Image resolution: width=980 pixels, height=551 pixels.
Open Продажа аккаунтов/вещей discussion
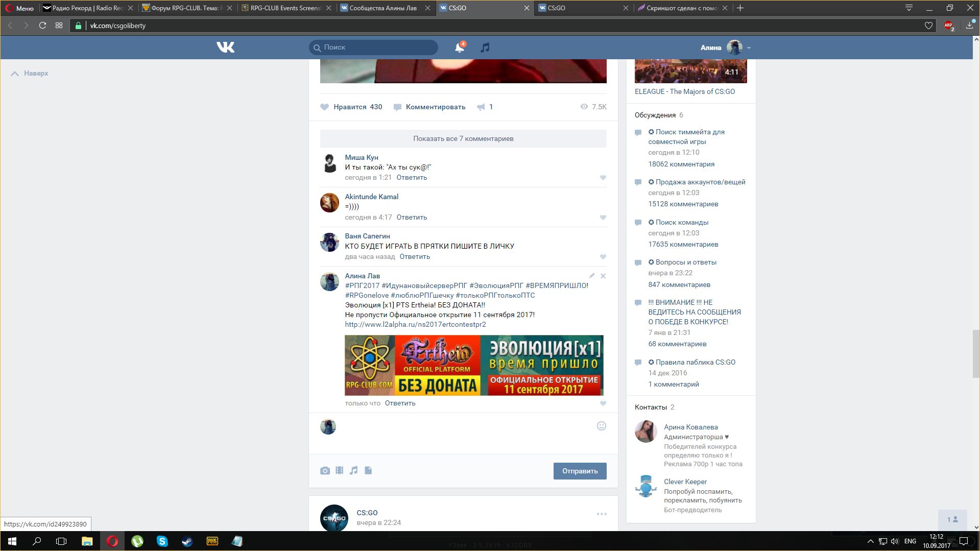point(697,182)
